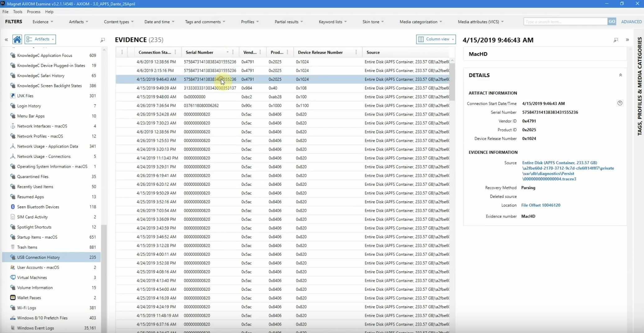
Task: Pin the artifacts navigation pane
Action: pos(103,40)
